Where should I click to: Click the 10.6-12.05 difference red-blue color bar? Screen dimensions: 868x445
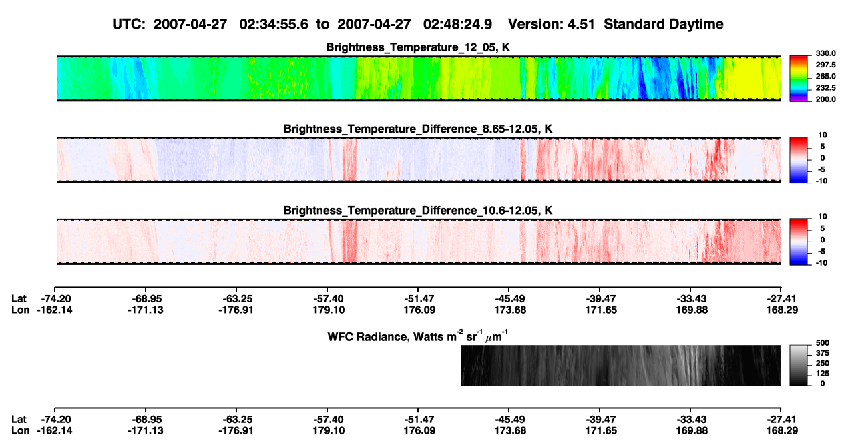798,242
